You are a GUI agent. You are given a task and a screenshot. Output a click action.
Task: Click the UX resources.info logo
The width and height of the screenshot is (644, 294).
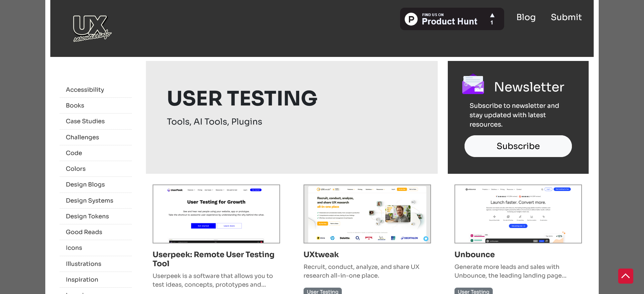click(x=92, y=28)
